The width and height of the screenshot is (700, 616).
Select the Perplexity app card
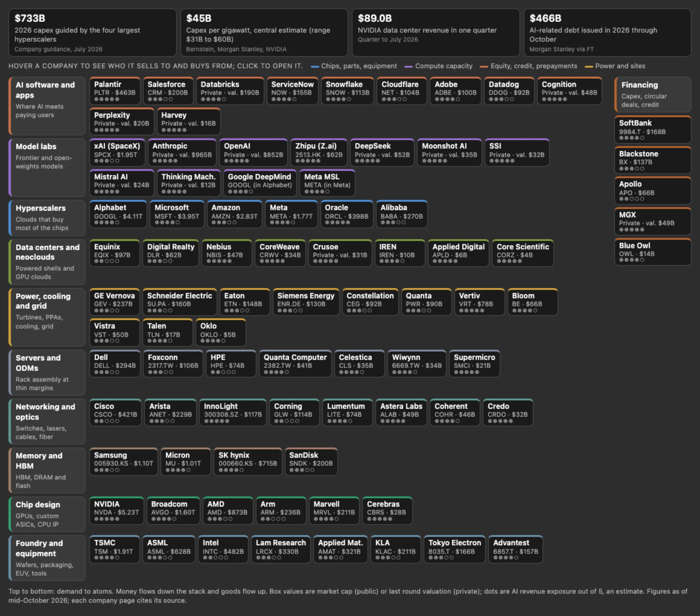coord(122,121)
